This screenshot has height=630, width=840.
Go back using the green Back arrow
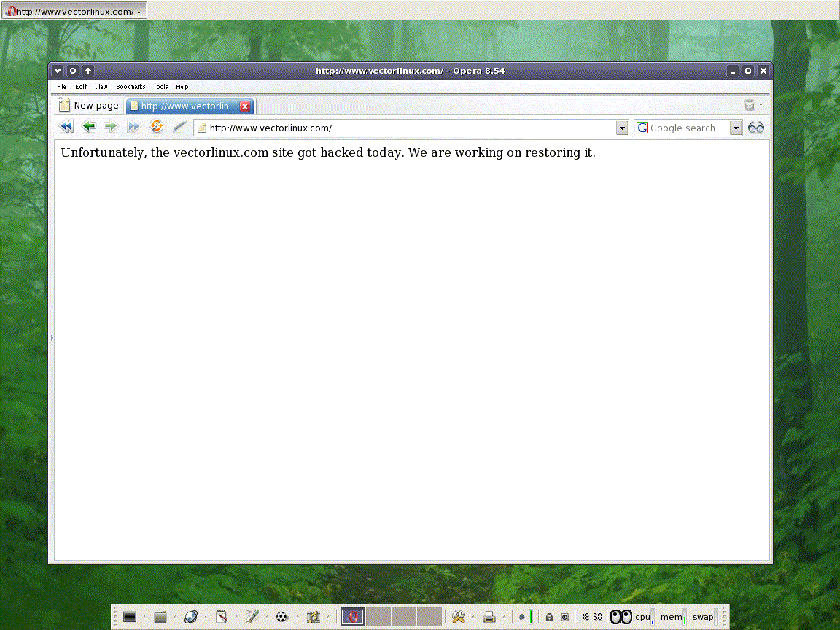point(89,127)
